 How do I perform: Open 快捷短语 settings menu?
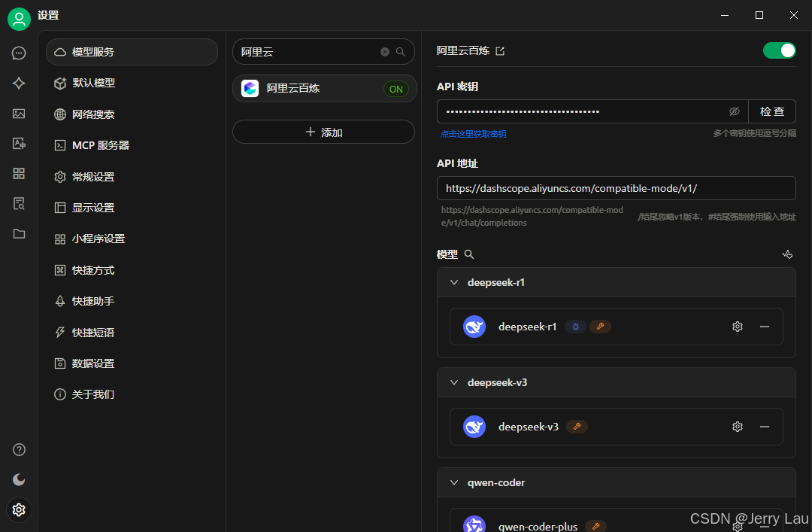point(132,333)
